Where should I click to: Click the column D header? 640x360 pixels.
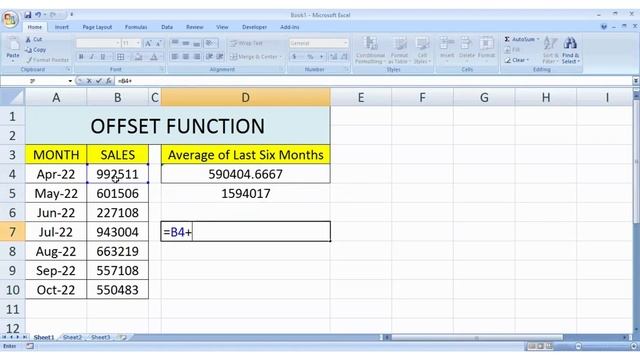point(245,98)
